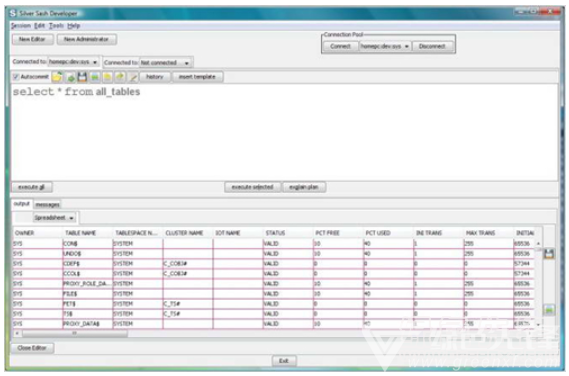The width and height of the screenshot is (569, 376).
Task: Select the PROXY_ROLE_DA... table name cell
Action: tap(87, 283)
